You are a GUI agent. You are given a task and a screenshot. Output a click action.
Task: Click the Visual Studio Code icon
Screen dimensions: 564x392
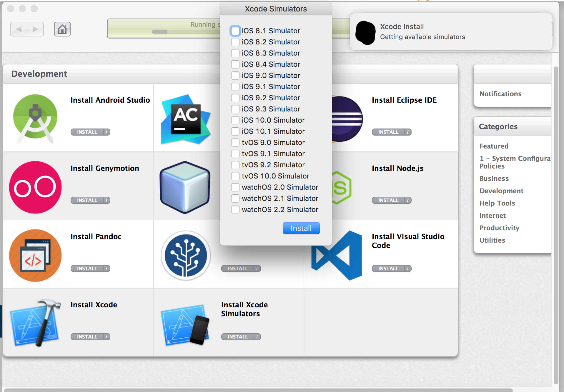pyautogui.click(x=337, y=255)
